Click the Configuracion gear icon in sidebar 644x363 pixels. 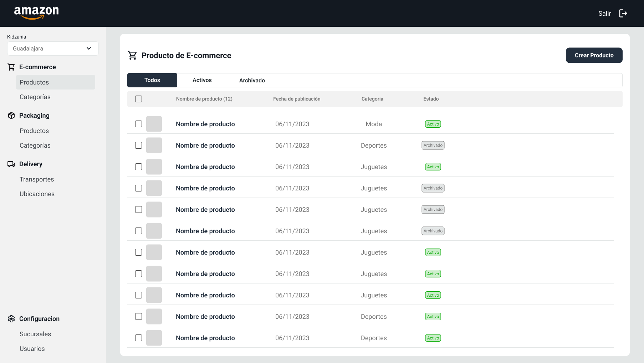pyautogui.click(x=11, y=319)
